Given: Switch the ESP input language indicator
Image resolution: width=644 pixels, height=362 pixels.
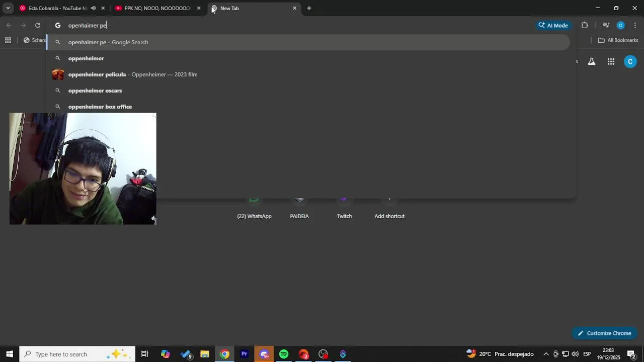Looking at the screenshot, I should (587, 354).
